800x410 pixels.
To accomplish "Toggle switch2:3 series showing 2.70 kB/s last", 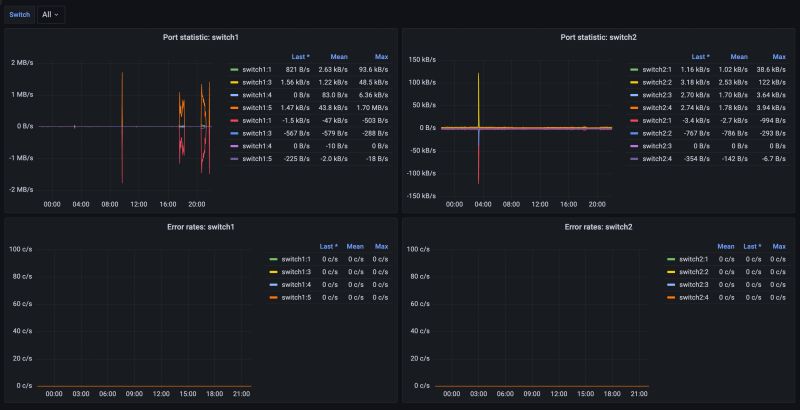I will pos(657,95).
